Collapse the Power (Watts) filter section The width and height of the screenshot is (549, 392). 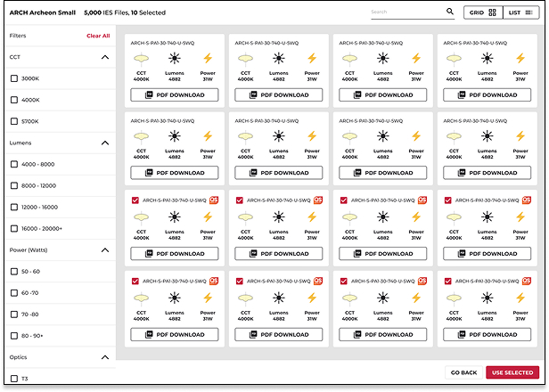[105, 249]
